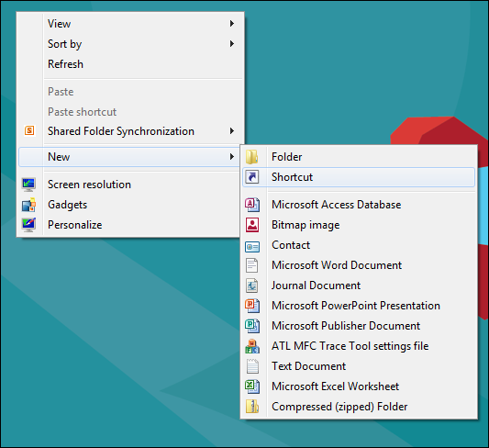Create a new Microsoft Access Database

(359, 205)
